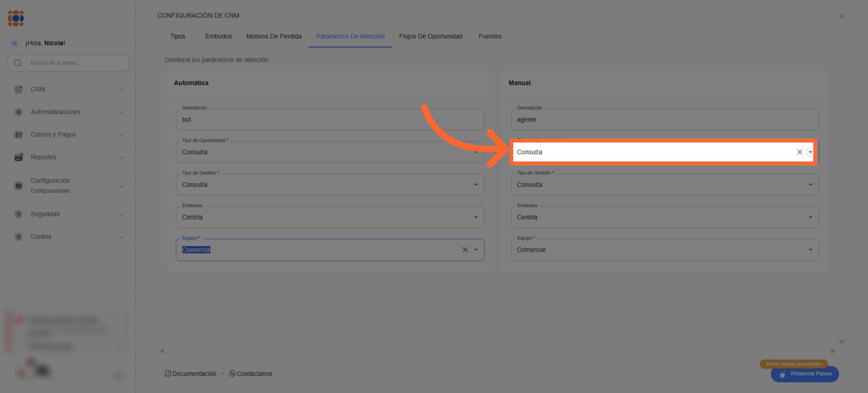Click the Automatizaciones sidebar icon

18,112
